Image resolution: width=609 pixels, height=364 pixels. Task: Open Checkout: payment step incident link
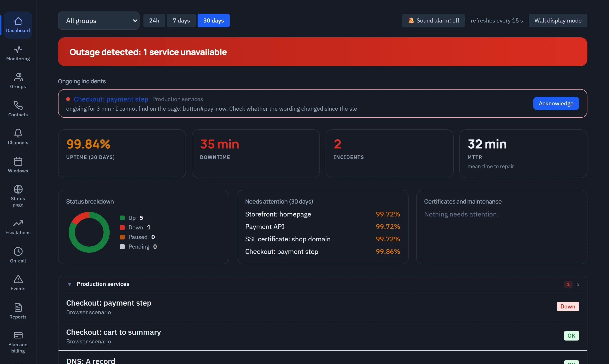click(111, 99)
